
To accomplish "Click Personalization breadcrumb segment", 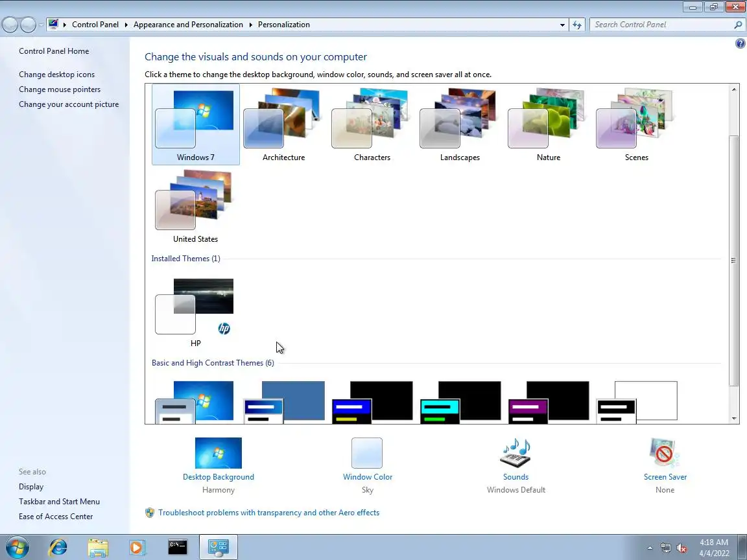I will 284,24.
